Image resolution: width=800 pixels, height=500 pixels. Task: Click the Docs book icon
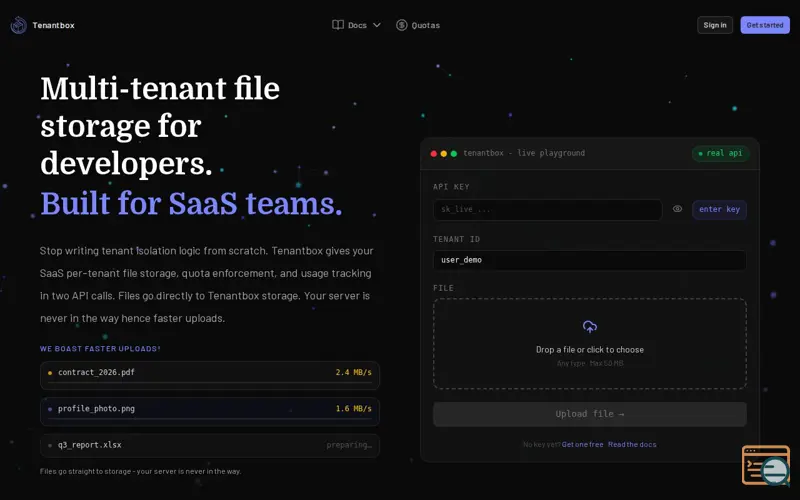point(338,25)
